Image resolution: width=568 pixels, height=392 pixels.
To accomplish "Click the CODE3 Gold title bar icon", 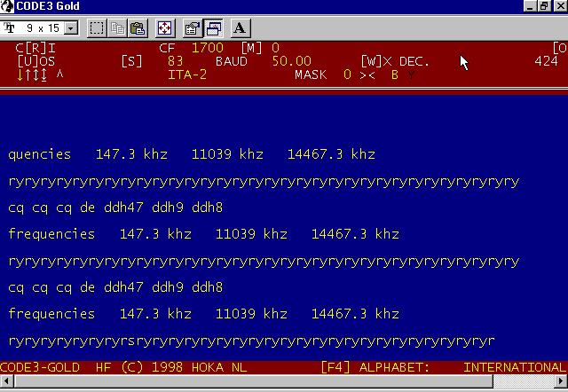I will click(x=8, y=6).
